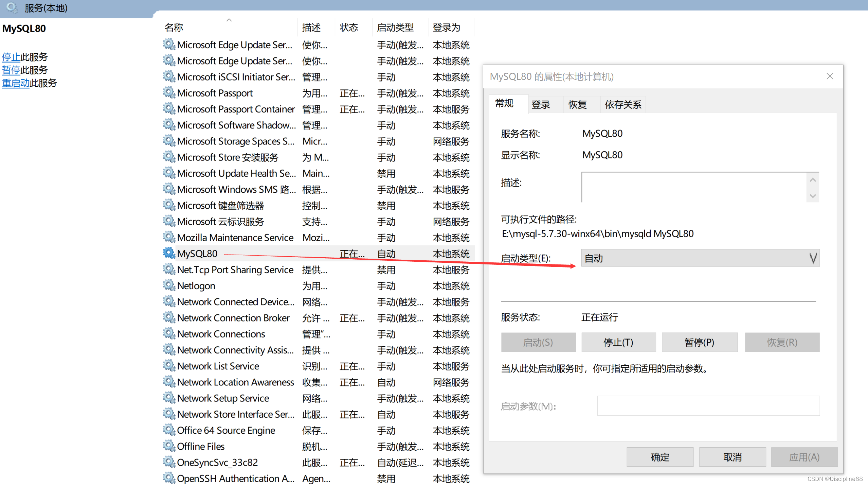Open the 恢复 tab
Viewport: 868px width, 485px height.
click(x=577, y=104)
